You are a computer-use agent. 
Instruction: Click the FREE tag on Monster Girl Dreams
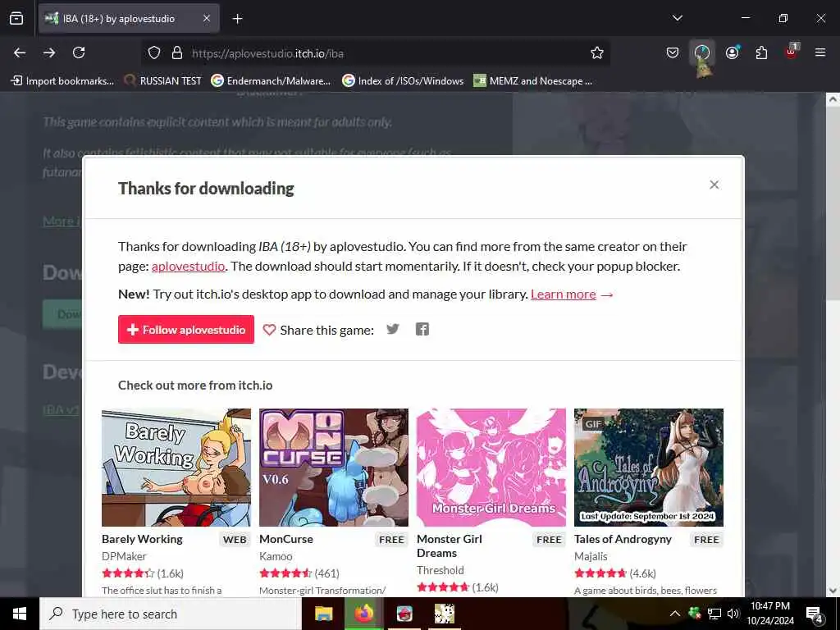point(549,540)
